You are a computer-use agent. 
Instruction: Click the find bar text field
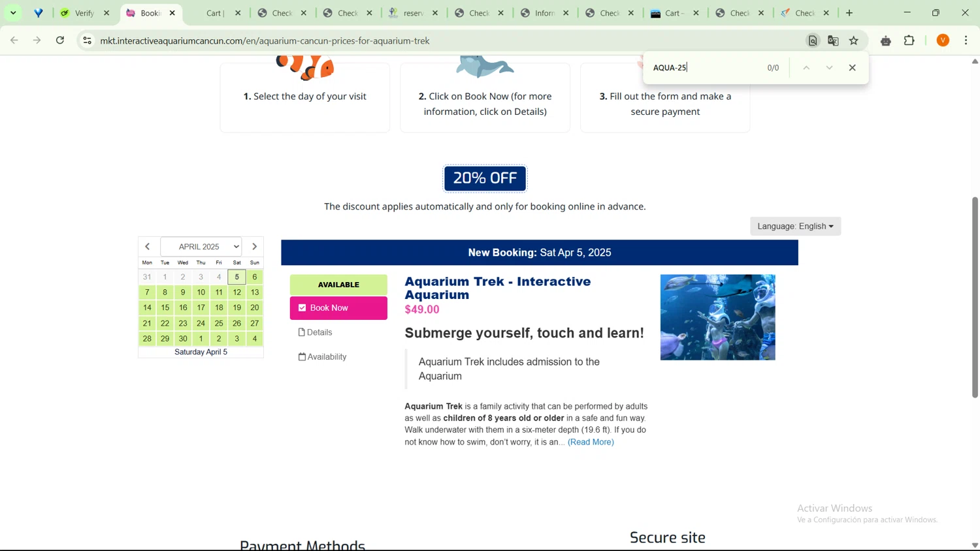coord(704,68)
